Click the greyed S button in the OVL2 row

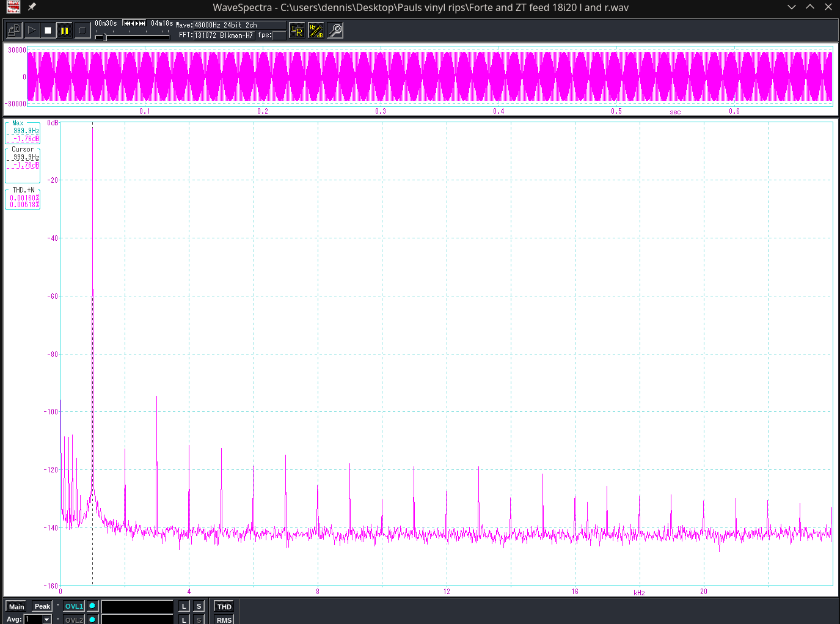tap(199, 620)
